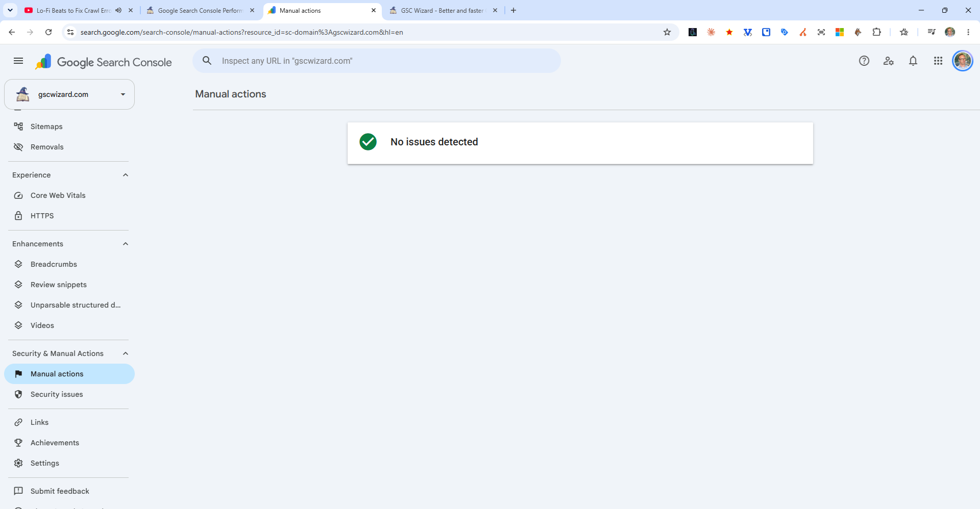Click the Chrome address bar URL
Screen dimensions: 980x509
(x=242, y=32)
